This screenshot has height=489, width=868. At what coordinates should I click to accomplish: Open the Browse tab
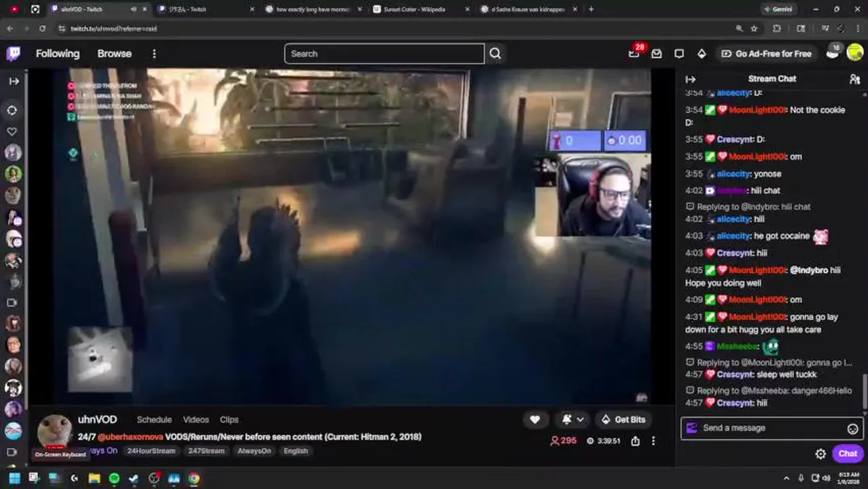coord(114,54)
